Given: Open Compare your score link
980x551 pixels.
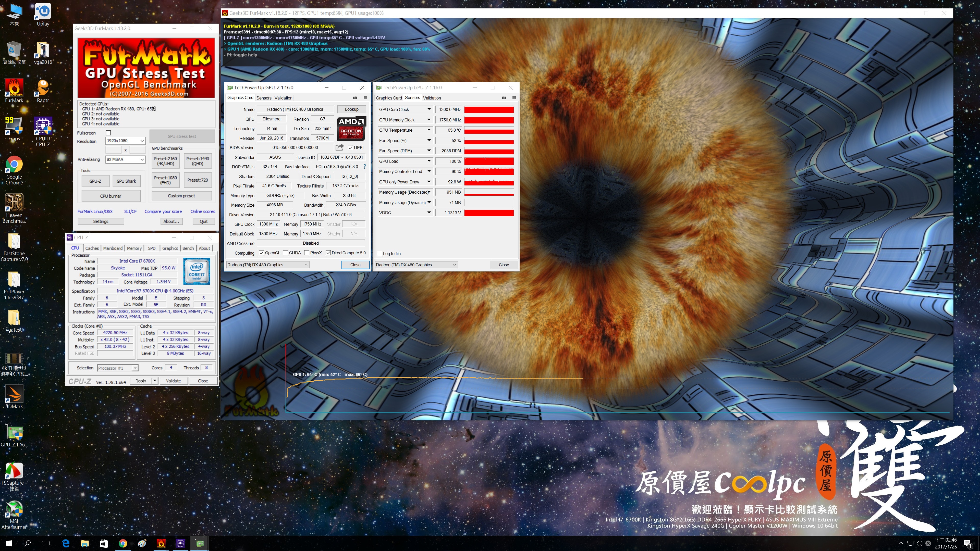Looking at the screenshot, I should pos(163,211).
